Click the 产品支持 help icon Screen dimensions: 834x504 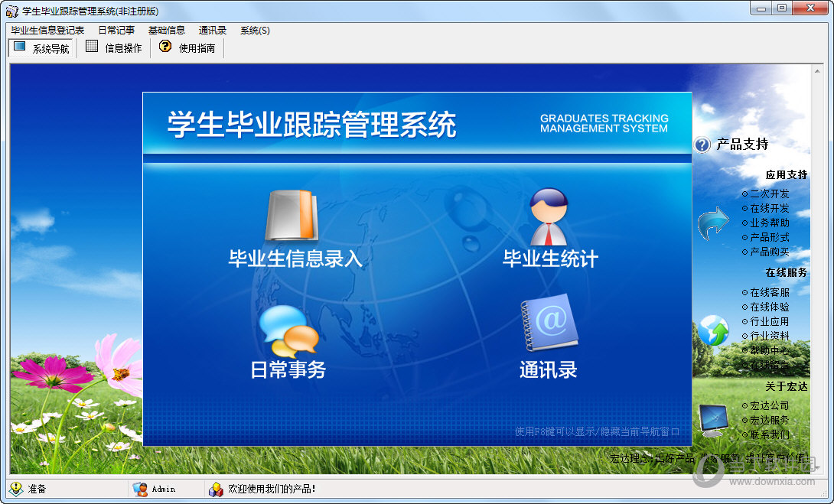click(702, 144)
